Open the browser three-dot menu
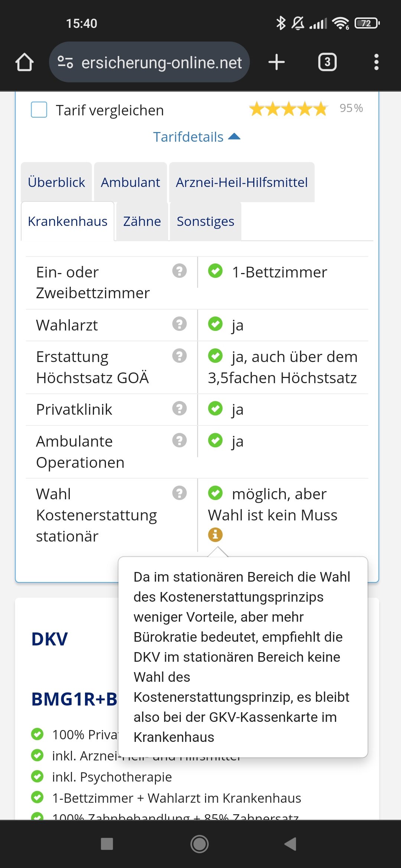This screenshot has height=868, width=401. [376, 62]
